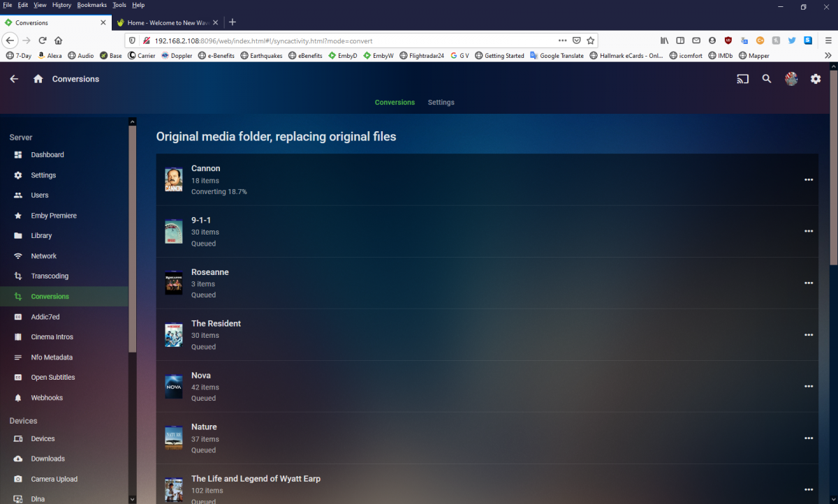Image resolution: width=838 pixels, height=504 pixels.
Task: Open the cast to device icon
Action: 742,79
